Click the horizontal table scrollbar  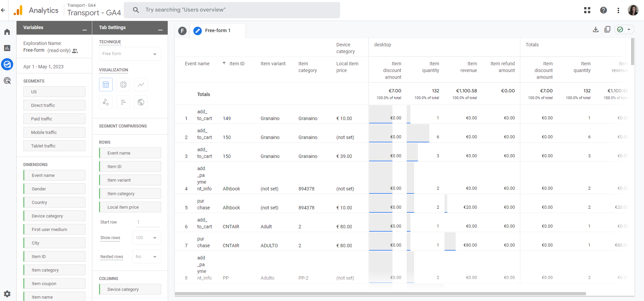380,294
